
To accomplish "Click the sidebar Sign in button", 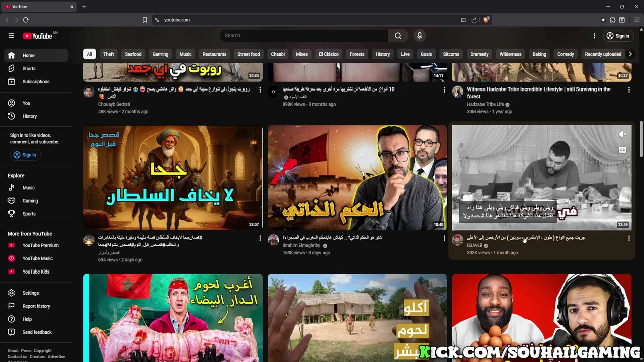I will coord(25,155).
